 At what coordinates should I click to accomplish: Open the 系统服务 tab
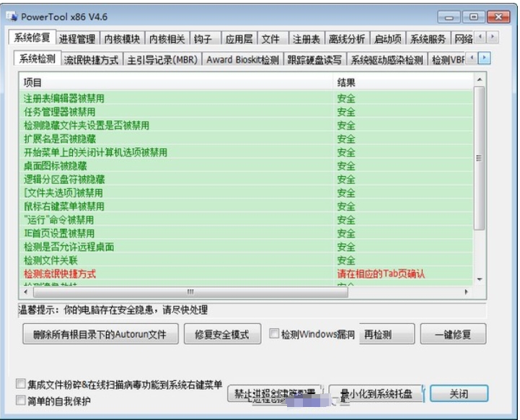click(x=428, y=39)
